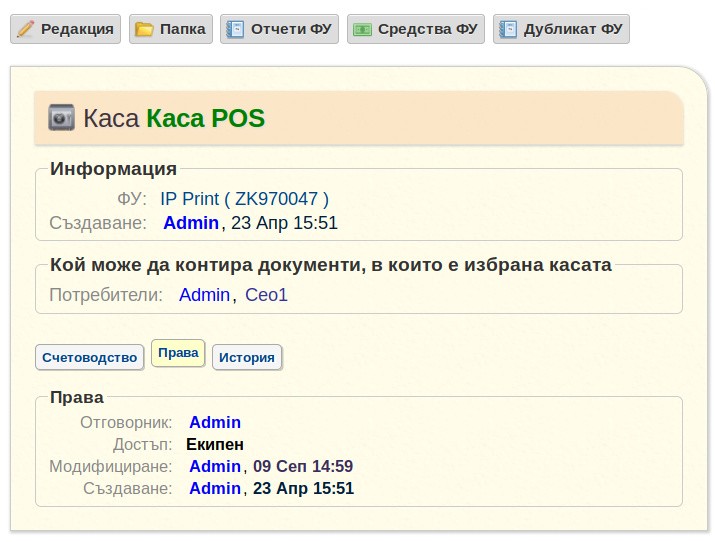Open Редакция to edit the cash desk

66,29
